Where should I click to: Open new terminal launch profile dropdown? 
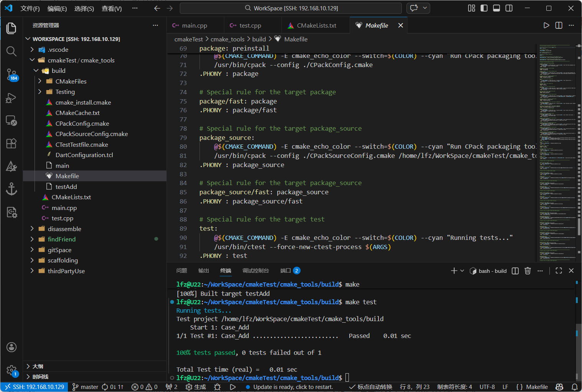462,271
